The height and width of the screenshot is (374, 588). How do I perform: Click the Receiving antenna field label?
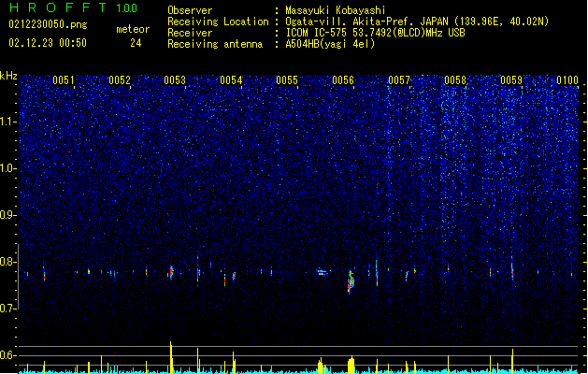pos(215,44)
